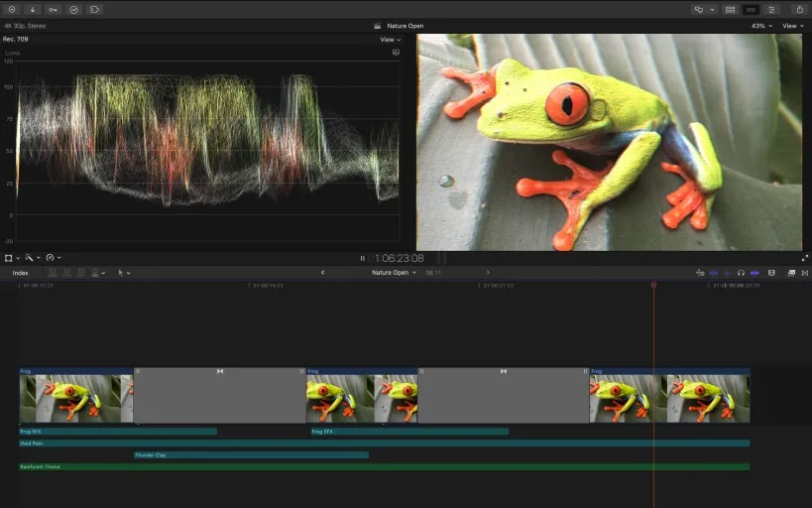
Task: Click append clip edit icon
Action: (80, 273)
